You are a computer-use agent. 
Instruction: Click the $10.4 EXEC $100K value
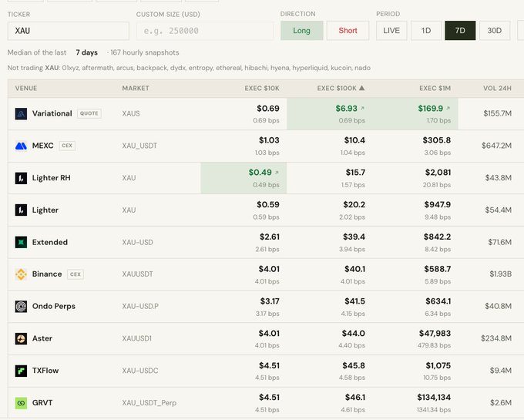[x=355, y=140]
